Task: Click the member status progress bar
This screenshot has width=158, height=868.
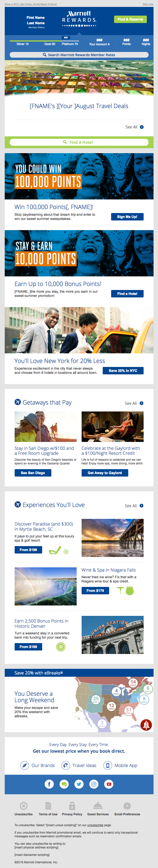Action: pyautogui.click(x=44, y=41)
